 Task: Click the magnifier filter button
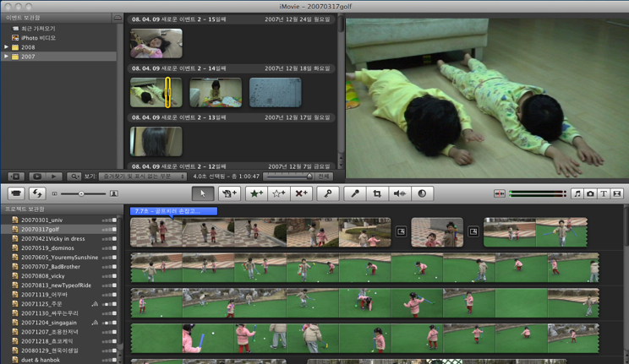point(74,177)
